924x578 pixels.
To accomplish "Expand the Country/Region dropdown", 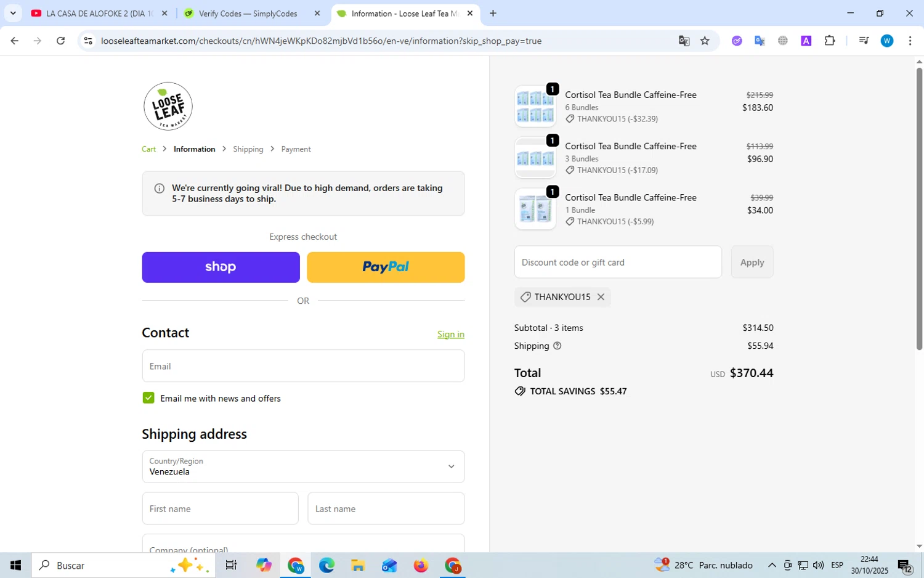I will click(303, 466).
